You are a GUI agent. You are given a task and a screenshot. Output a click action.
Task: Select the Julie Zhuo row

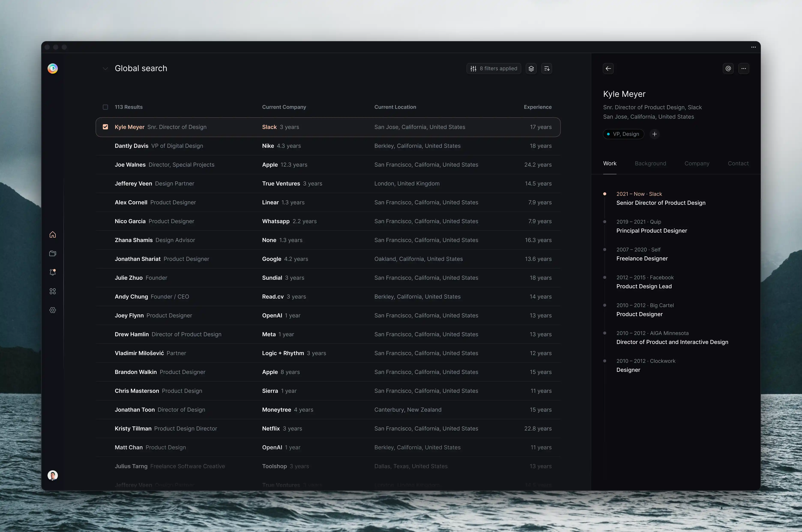328,278
